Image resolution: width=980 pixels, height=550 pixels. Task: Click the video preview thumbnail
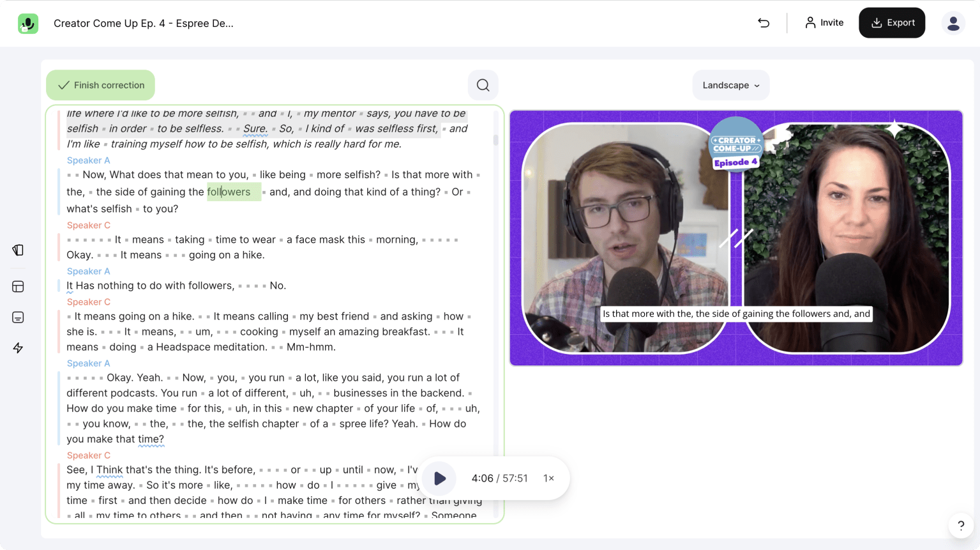[735, 238]
